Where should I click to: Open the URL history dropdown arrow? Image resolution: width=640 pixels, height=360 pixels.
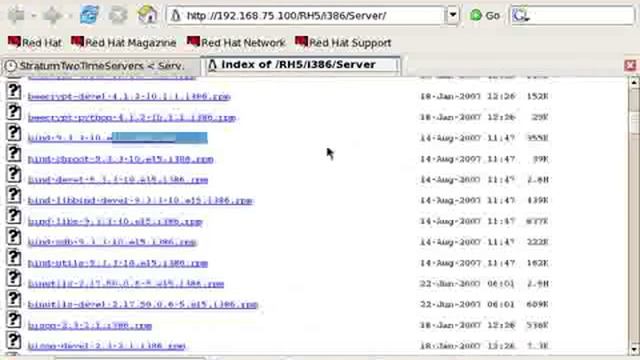[x=453, y=16]
